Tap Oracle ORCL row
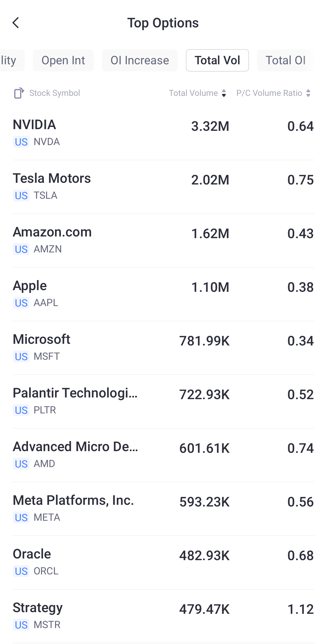This screenshot has height=644, width=327. (163, 562)
